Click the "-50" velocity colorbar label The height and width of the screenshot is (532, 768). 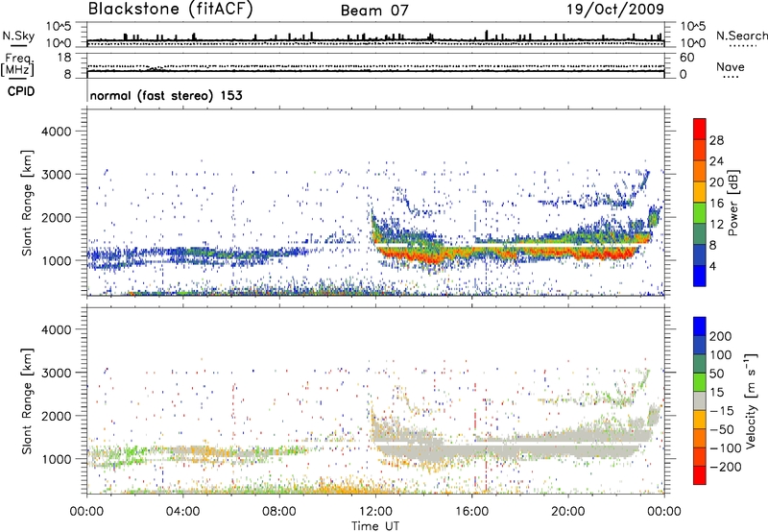click(721, 429)
